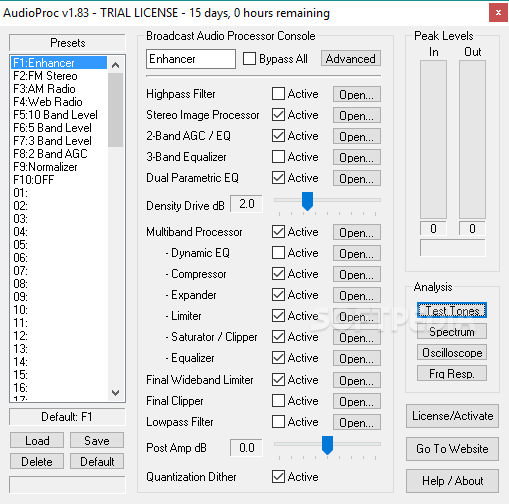
Task: Open Final Wideband Limiter settings
Action: coord(357,380)
